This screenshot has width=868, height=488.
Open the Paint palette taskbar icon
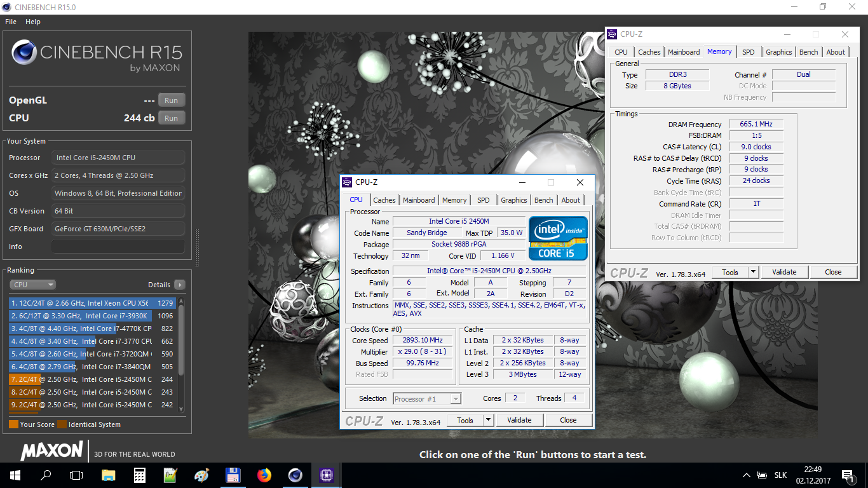pyautogui.click(x=201, y=475)
